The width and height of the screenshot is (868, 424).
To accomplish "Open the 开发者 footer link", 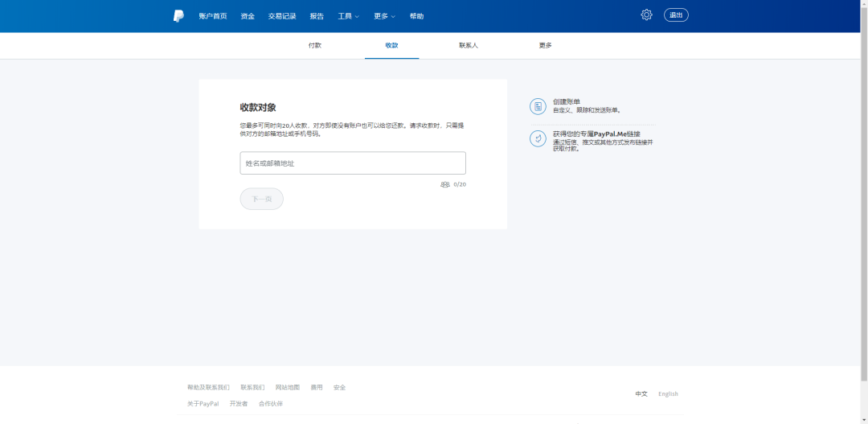I will [x=239, y=404].
